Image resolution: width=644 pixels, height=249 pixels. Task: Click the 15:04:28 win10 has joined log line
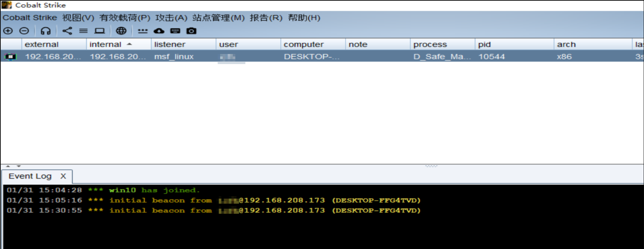pos(103,190)
